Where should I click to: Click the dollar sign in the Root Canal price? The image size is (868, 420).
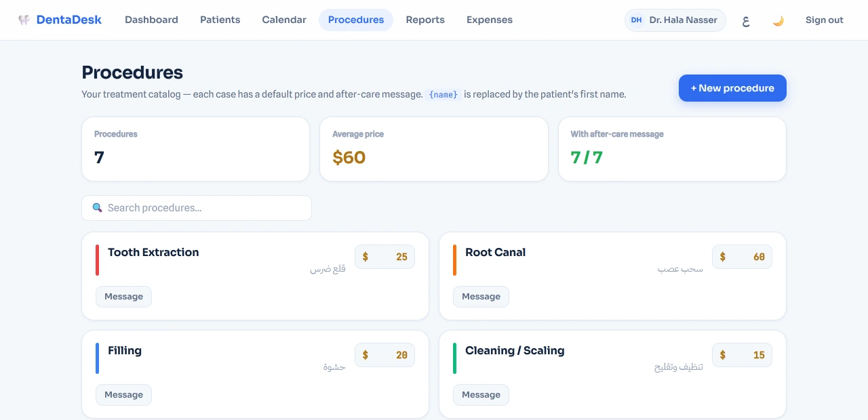pyautogui.click(x=723, y=257)
